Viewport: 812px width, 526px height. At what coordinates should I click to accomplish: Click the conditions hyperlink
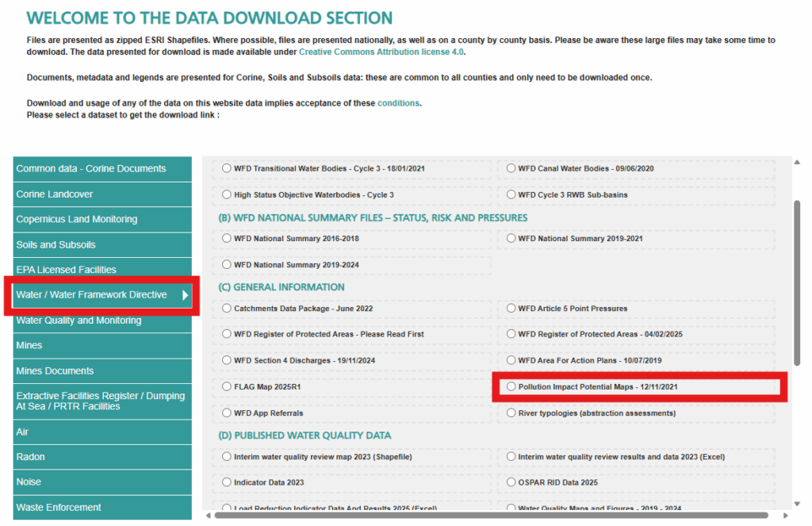coord(398,102)
